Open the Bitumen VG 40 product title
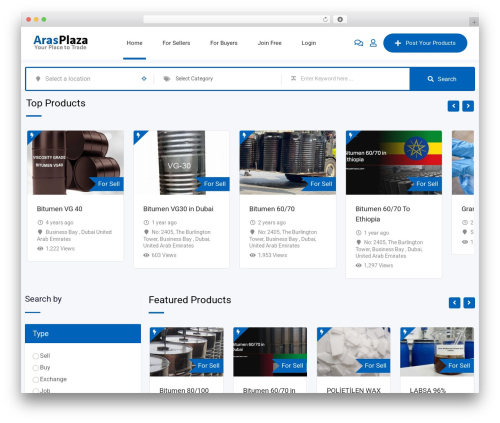The width and height of the screenshot is (500, 423). pos(60,209)
